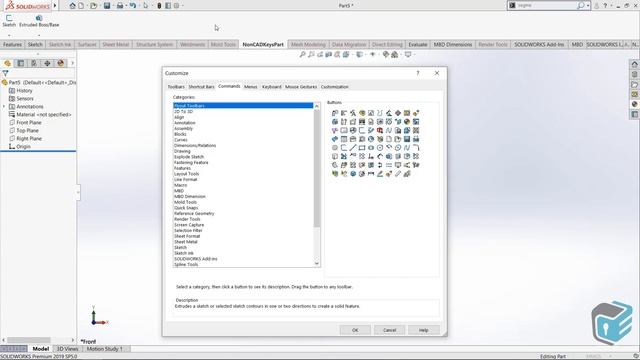Click OK in the Customize dialog
Viewport: 640px width, 360px height.
(x=355, y=330)
